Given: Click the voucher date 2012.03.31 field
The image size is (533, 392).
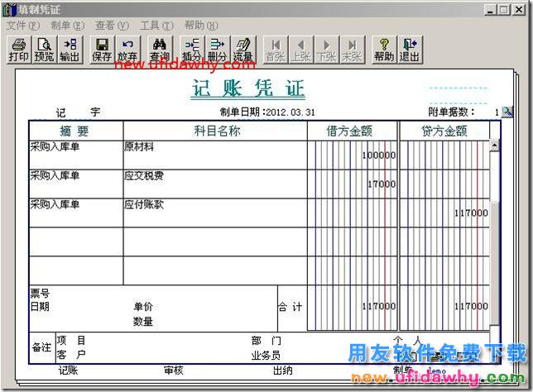Looking at the screenshot, I should (291, 112).
